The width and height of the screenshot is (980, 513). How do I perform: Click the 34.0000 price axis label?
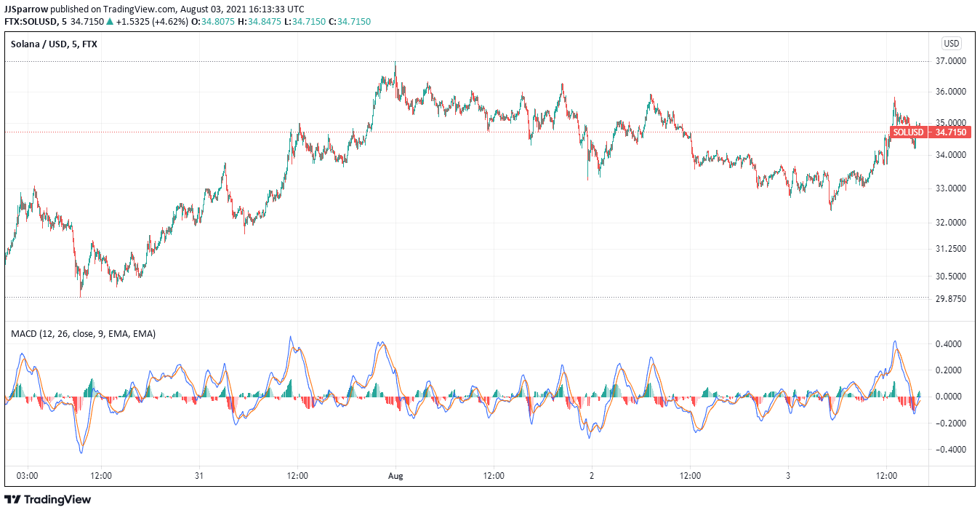pos(951,154)
